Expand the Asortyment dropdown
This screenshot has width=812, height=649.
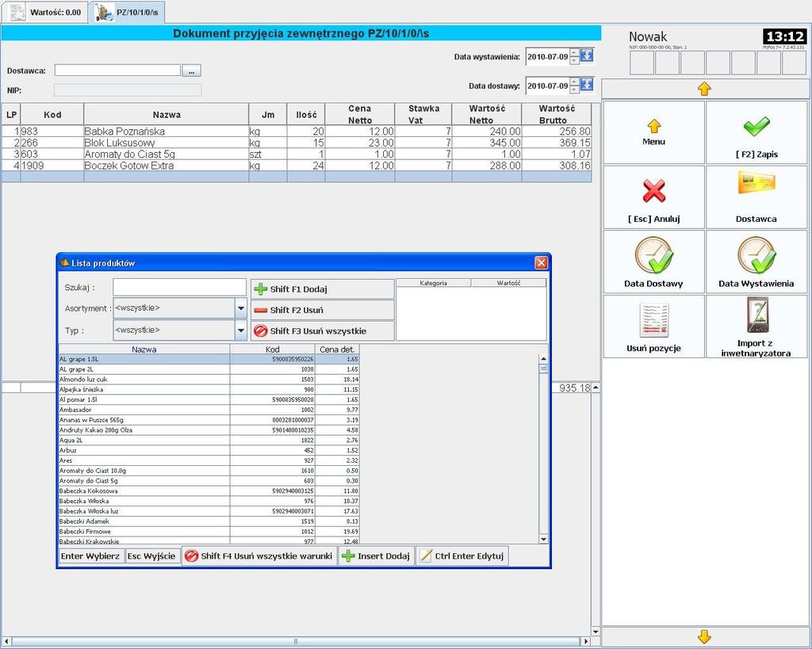pos(241,308)
